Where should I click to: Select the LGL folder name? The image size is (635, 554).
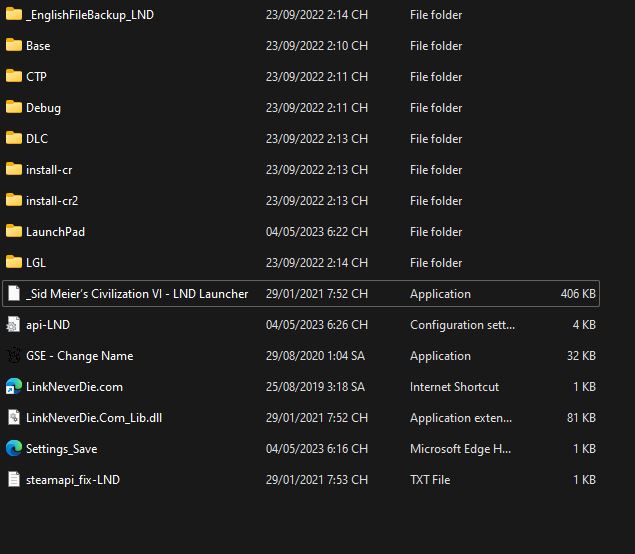[36, 262]
